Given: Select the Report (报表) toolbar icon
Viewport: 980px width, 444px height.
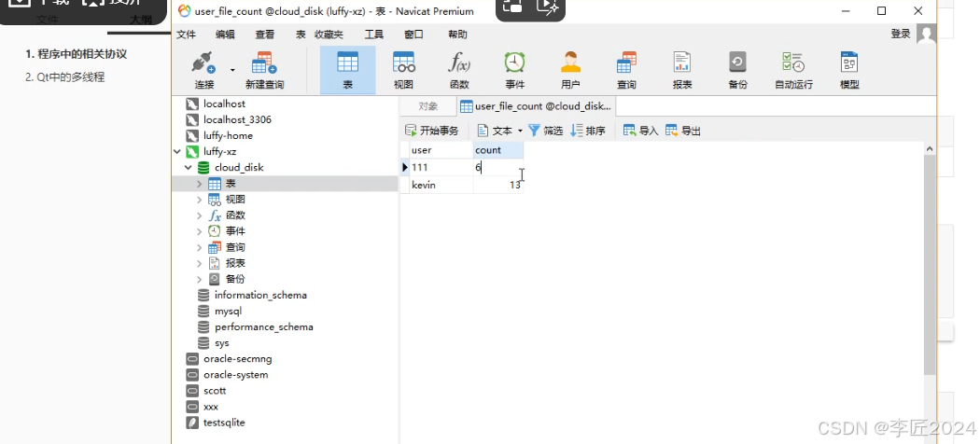Looking at the screenshot, I should click(x=682, y=70).
